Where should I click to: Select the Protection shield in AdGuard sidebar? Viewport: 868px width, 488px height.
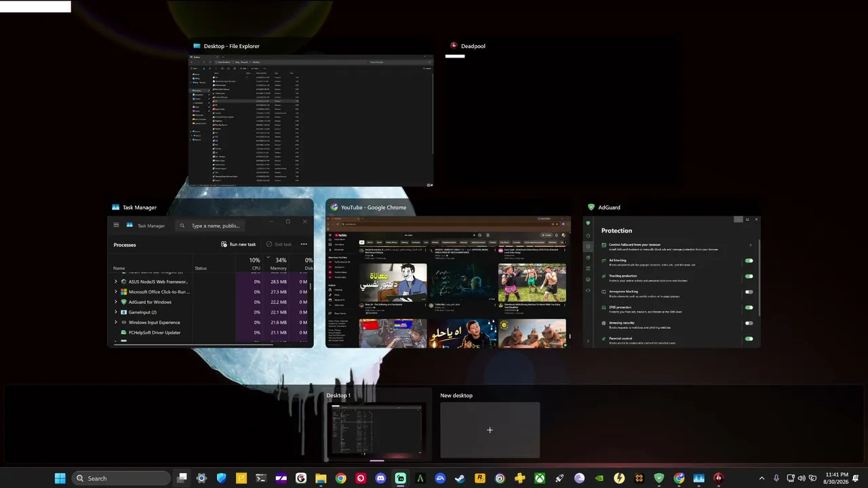pyautogui.click(x=588, y=246)
